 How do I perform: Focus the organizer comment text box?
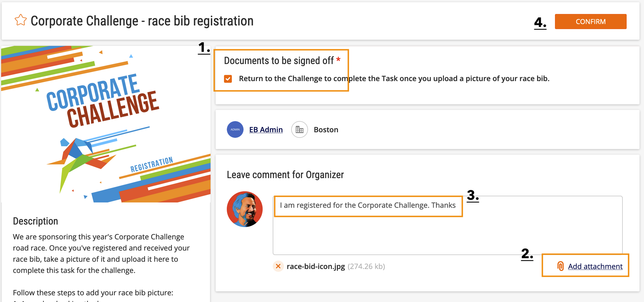[x=447, y=225]
